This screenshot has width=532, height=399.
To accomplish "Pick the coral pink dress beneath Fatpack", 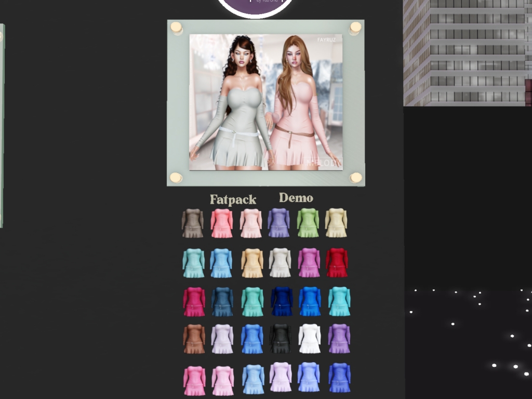I will tap(222, 223).
